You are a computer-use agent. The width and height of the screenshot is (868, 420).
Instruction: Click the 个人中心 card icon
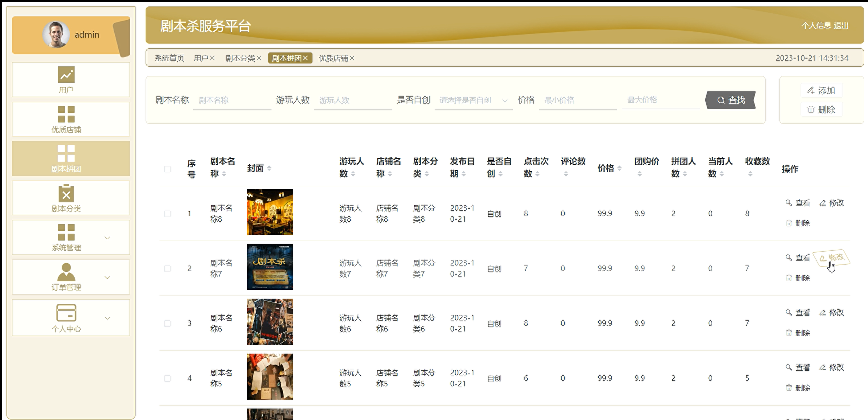pos(66,312)
